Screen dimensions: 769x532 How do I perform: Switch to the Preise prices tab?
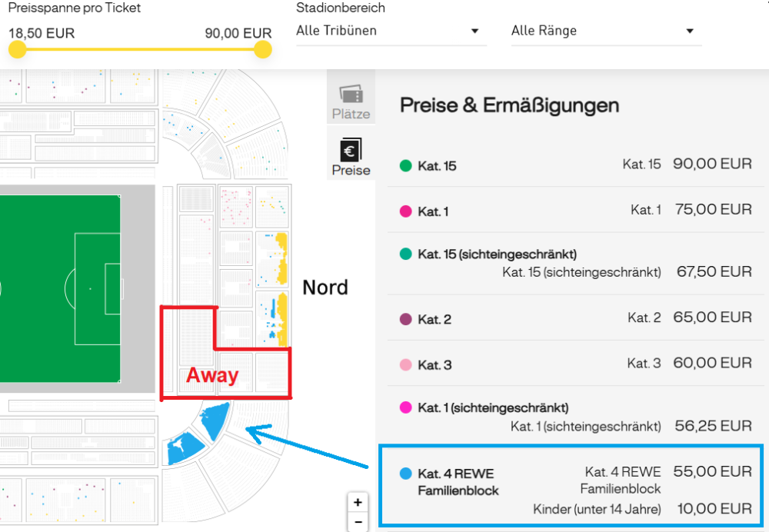click(351, 170)
